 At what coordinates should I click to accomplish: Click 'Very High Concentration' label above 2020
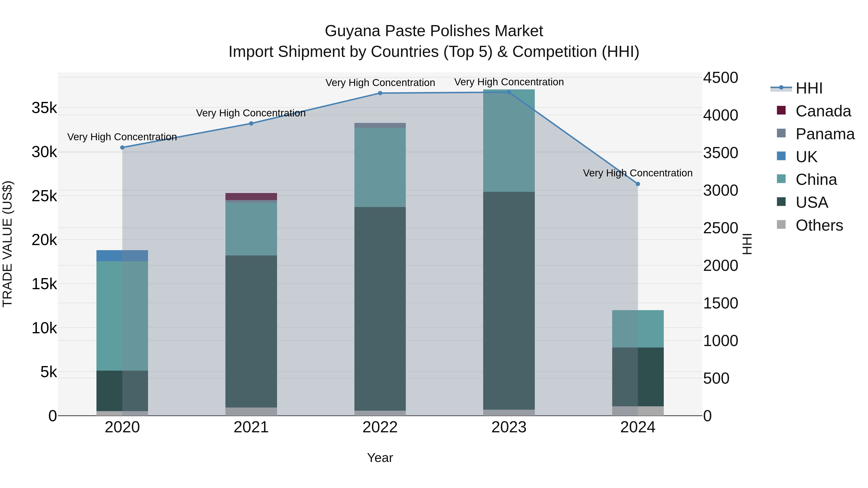pyautogui.click(x=122, y=137)
